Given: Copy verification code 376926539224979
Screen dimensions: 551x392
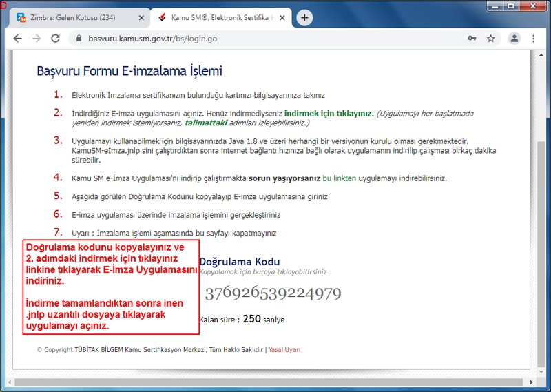Looking at the screenshot, I should [x=273, y=293].
